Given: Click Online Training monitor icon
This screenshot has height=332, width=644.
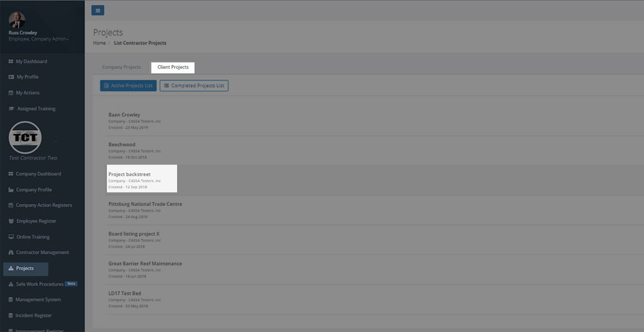Looking at the screenshot, I should (x=12, y=237).
